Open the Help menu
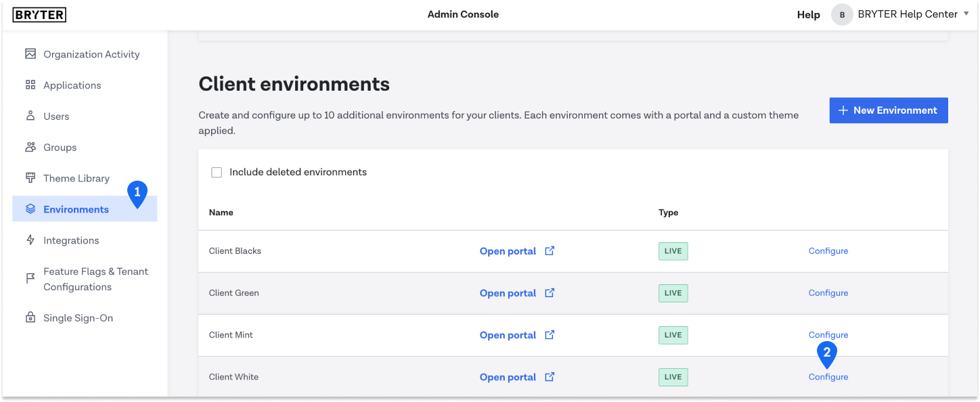Image resolution: width=980 pixels, height=402 pixels. 808,14
